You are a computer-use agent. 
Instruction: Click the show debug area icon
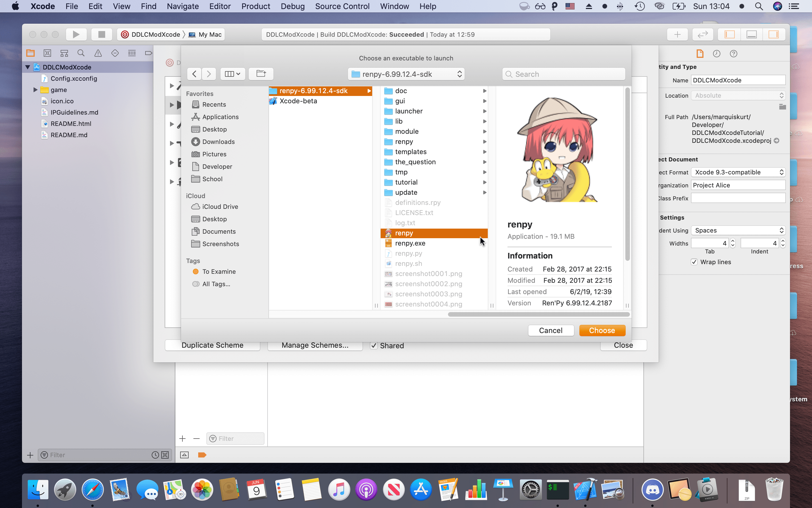click(184, 455)
